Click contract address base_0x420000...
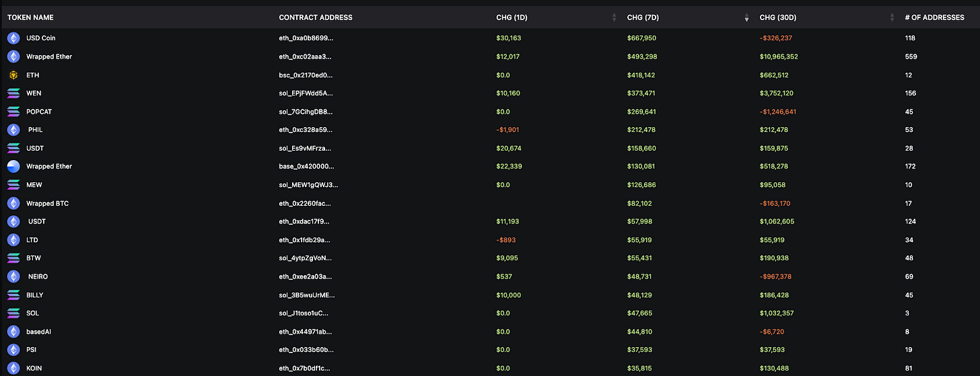Image resolution: width=980 pixels, height=376 pixels. (306, 166)
